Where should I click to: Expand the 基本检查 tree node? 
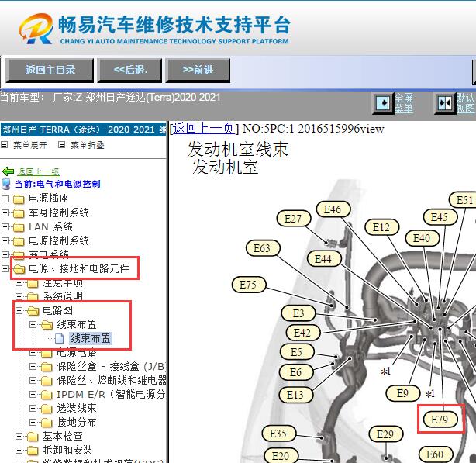(19, 437)
